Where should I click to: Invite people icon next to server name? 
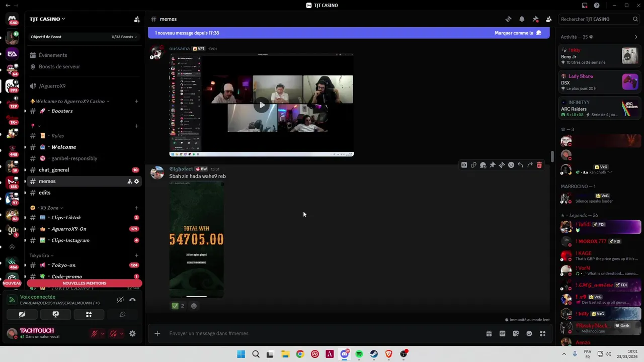[137, 19]
